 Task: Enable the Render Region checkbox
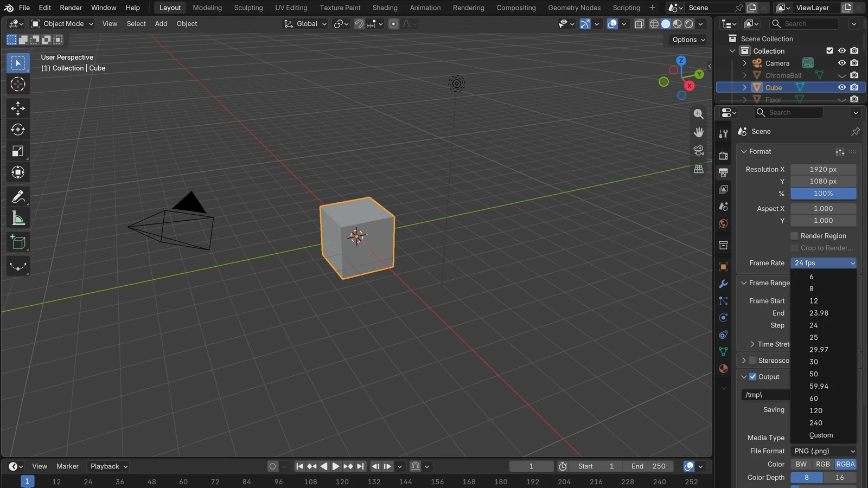click(x=795, y=236)
